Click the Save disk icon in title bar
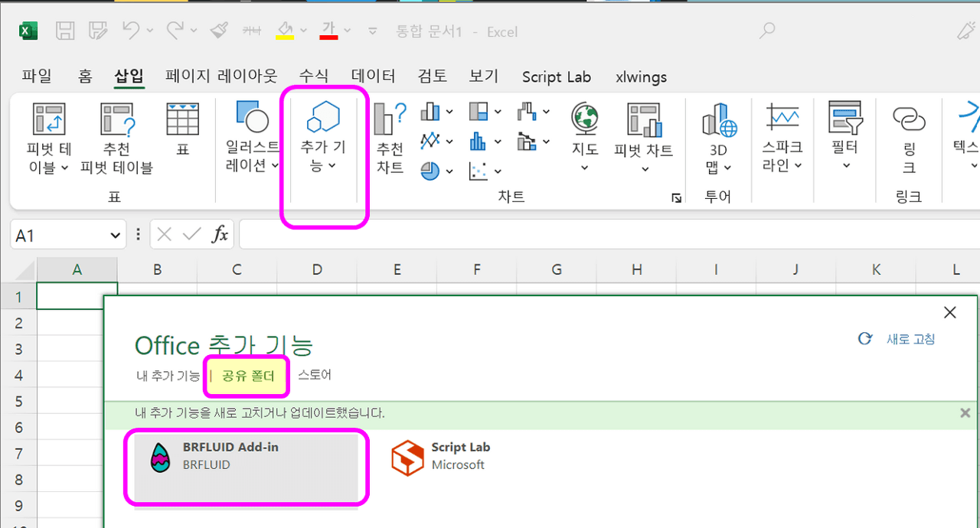This screenshot has height=528, width=980. coord(66,31)
